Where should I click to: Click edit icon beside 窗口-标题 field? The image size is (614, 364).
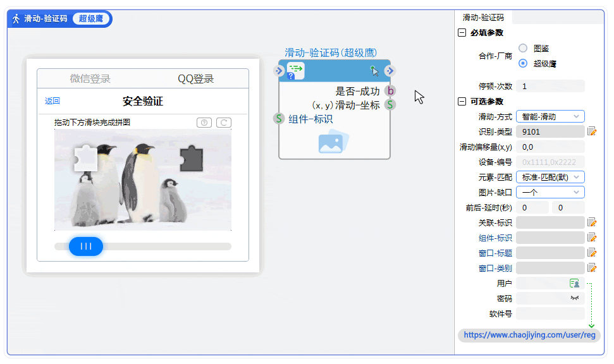point(592,253)
